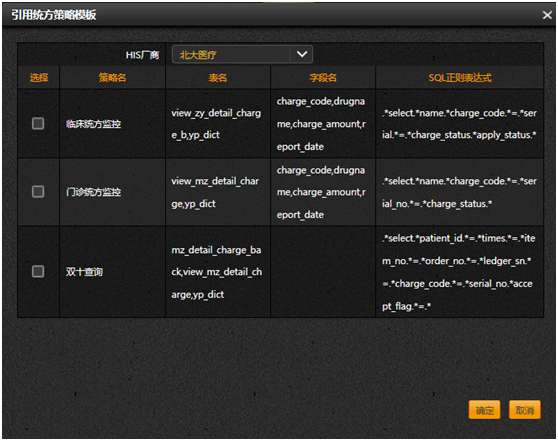
Task: Expand the HIS厂商 dropdown arrow
Action: (302, 54)
